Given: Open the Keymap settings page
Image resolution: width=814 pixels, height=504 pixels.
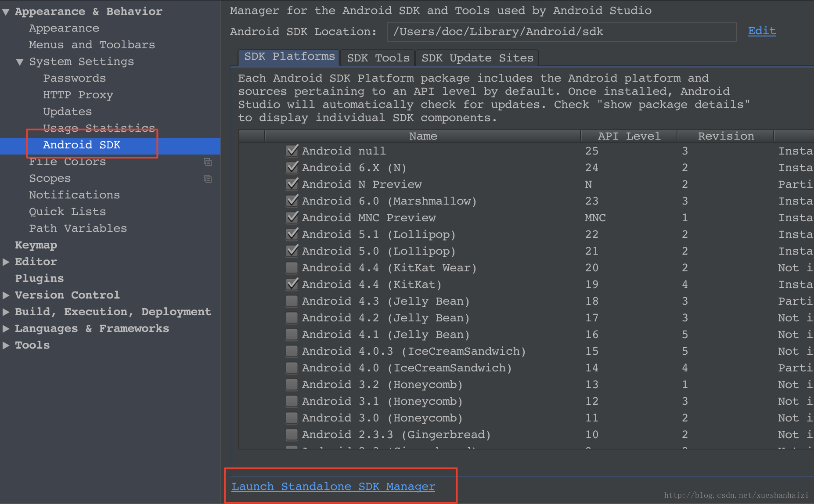Looking at the screenshot, I should click(x=36, y=245).
